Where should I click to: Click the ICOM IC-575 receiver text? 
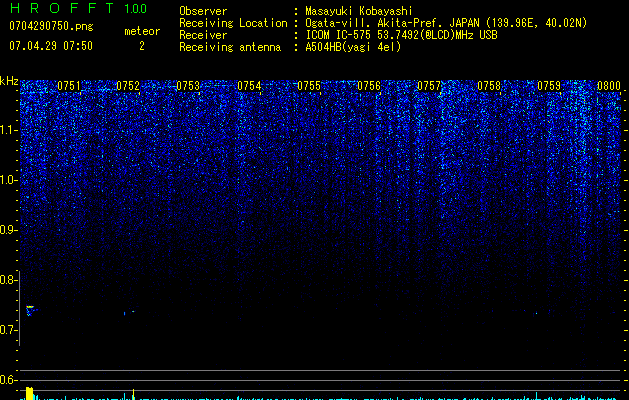(401, 35)
